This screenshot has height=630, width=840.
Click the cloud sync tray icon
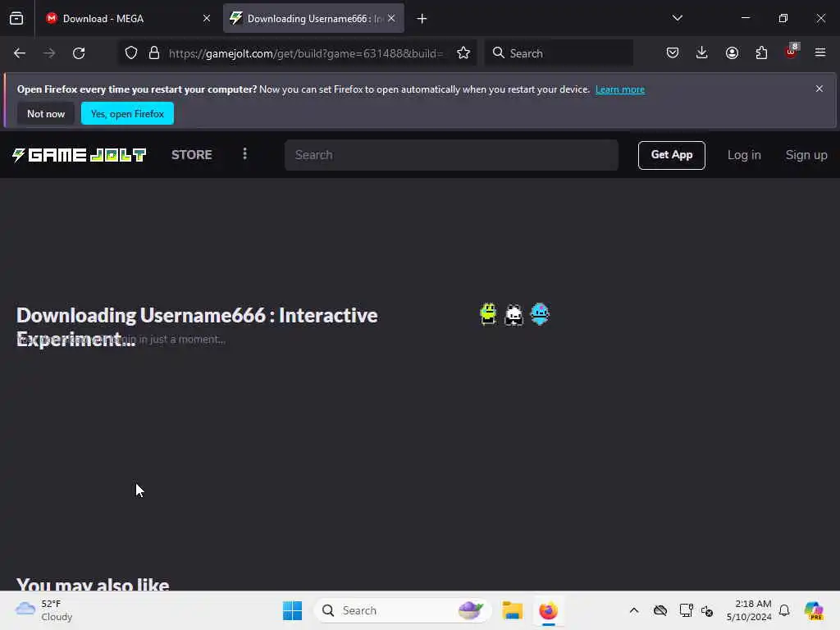tap(660, 610)
